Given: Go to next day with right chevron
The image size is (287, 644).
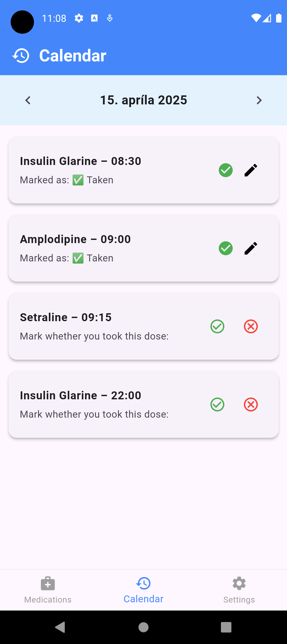Looking at the screenshot, I should point(259,100).
